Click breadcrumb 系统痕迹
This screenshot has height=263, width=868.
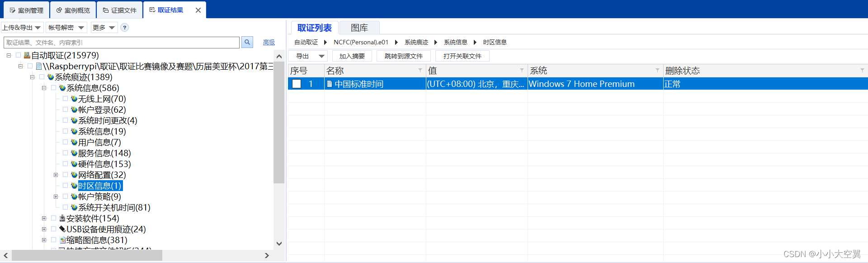click(416, 42)
